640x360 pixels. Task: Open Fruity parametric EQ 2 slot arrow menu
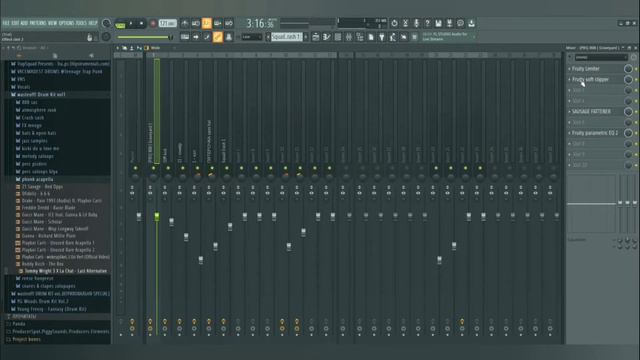pyautogui.click(x=569, y=133)
